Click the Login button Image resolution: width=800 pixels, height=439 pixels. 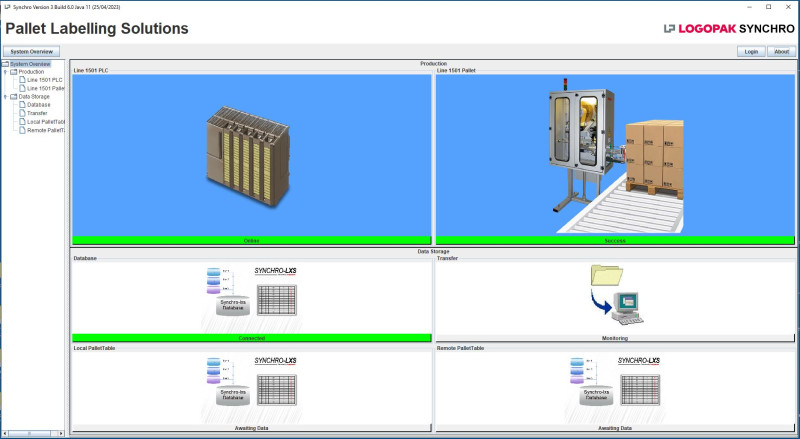coord(750,51)
